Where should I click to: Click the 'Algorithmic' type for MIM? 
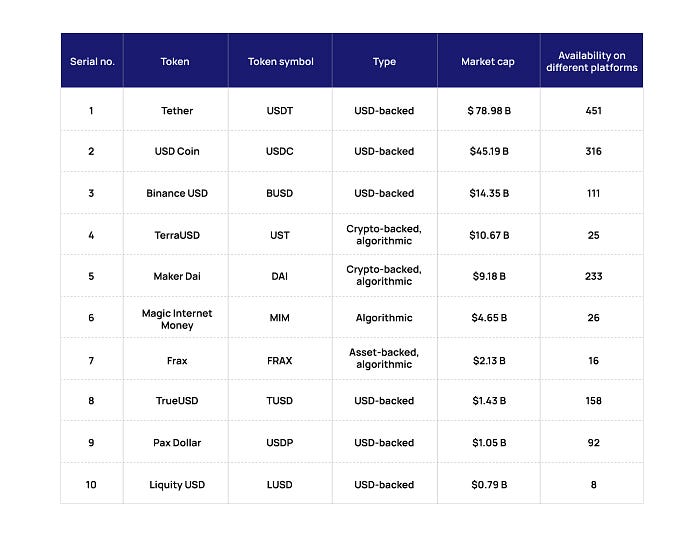click(384, 318)
